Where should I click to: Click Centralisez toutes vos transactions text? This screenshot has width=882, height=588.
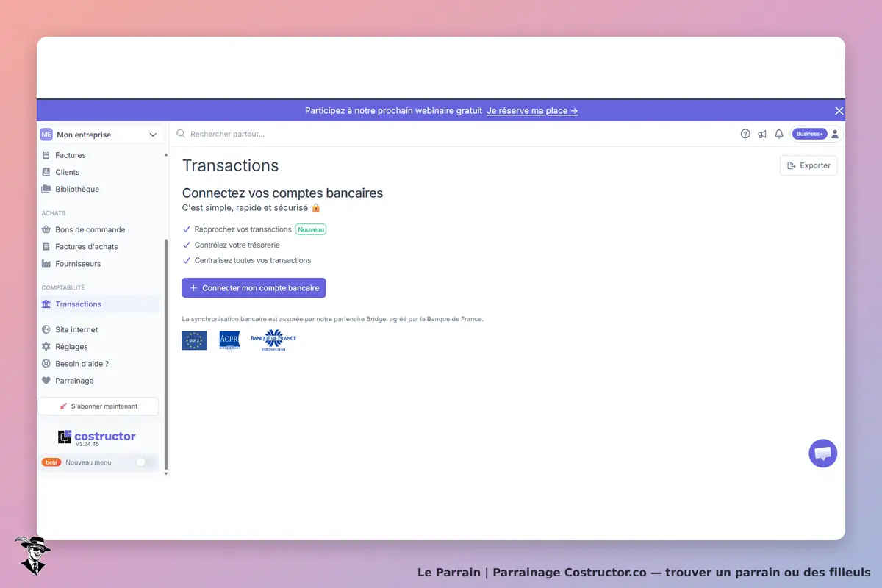[253, 260]
